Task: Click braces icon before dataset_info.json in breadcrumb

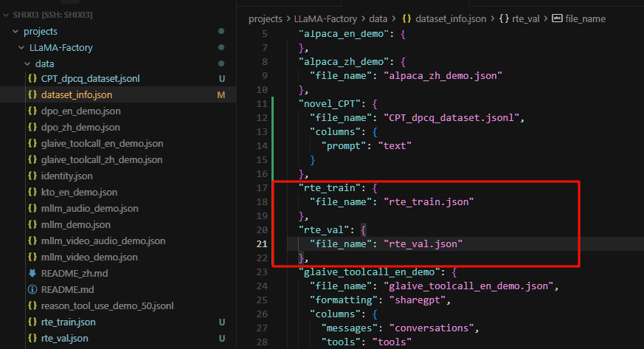Action: pyautogui.click(x=407, y=18)
